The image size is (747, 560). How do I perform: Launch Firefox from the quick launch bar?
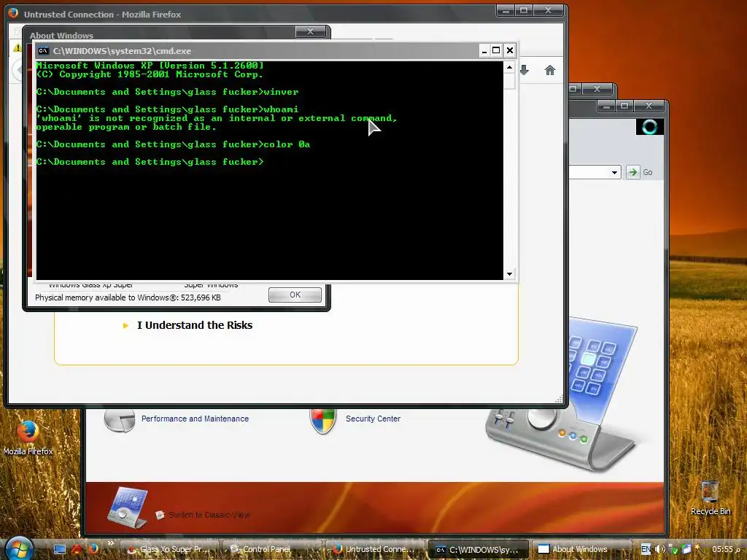coord(93,548)
